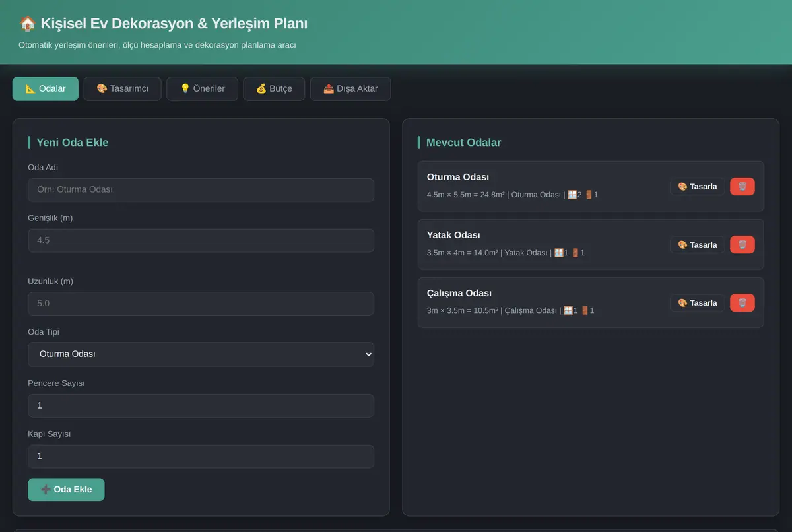Switch to the Odalar tab
The height and width of the screenshot is (532, 792).
tap(46, 88)
